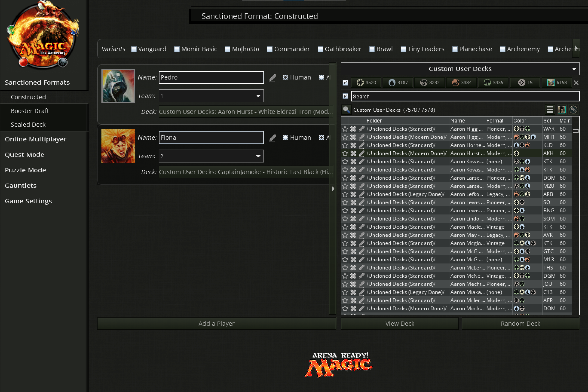The height and width of the screenshot is (392, 588).
Task: Toggle the black skull mana filter
Action: tap(430, 83)
